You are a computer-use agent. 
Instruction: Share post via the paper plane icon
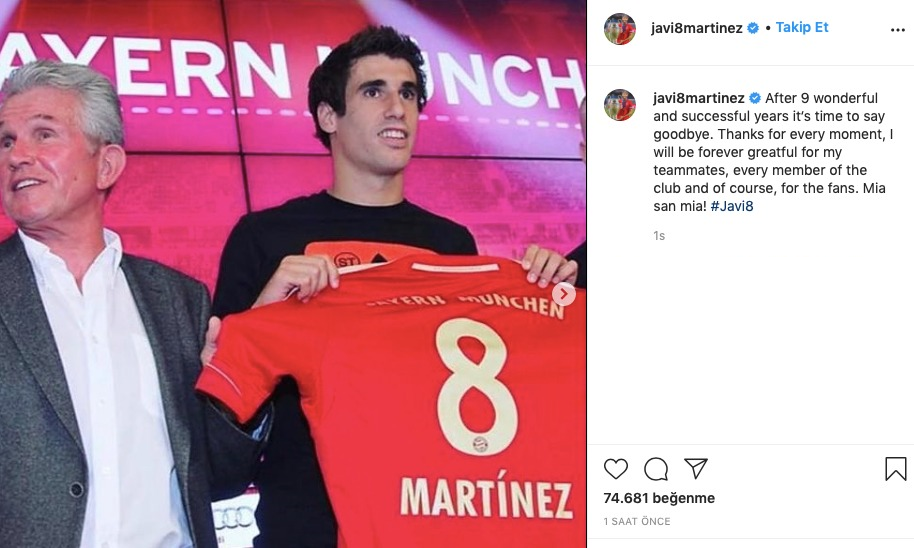695,468
